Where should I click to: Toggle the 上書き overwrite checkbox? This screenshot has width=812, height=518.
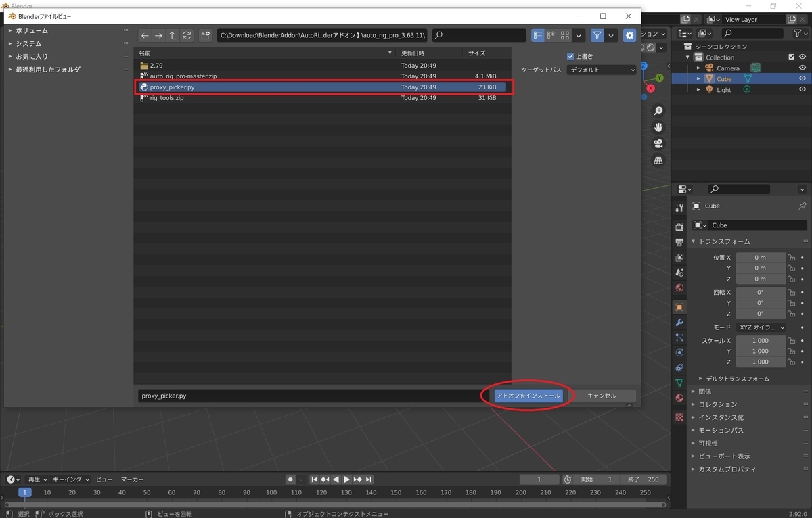point(570,56)
